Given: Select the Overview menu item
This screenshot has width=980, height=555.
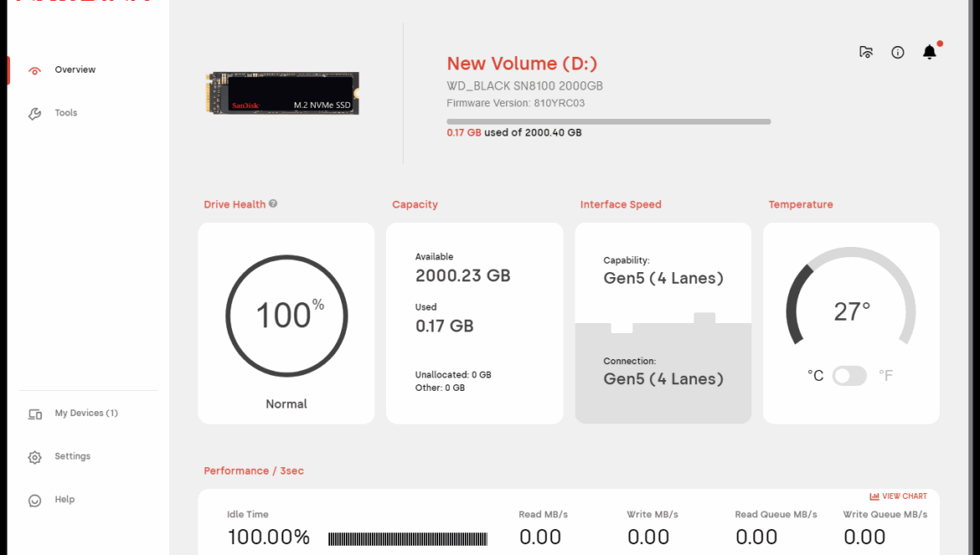Looking at the screenshot, I should point(75,69).
